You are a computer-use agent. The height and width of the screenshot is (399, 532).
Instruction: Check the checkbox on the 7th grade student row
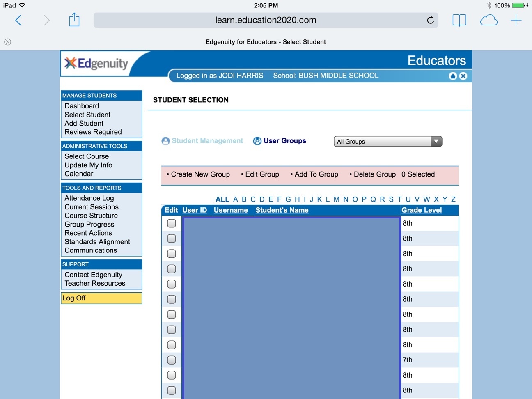pyautogui.click(x=171, y=360)
